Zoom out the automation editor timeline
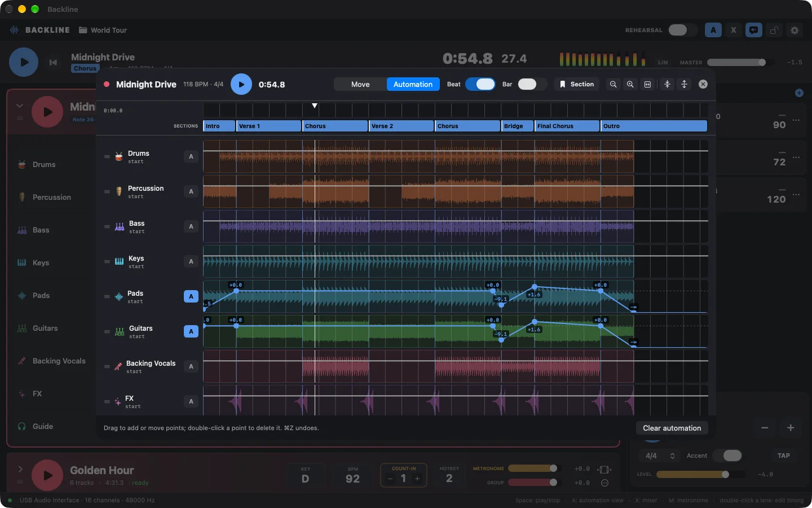This screenshot has height=508, width=812. tap(613, 84)
